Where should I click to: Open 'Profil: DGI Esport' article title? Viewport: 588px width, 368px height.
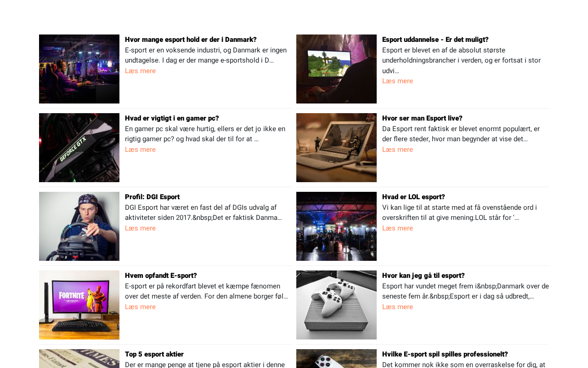coord(152,197)
